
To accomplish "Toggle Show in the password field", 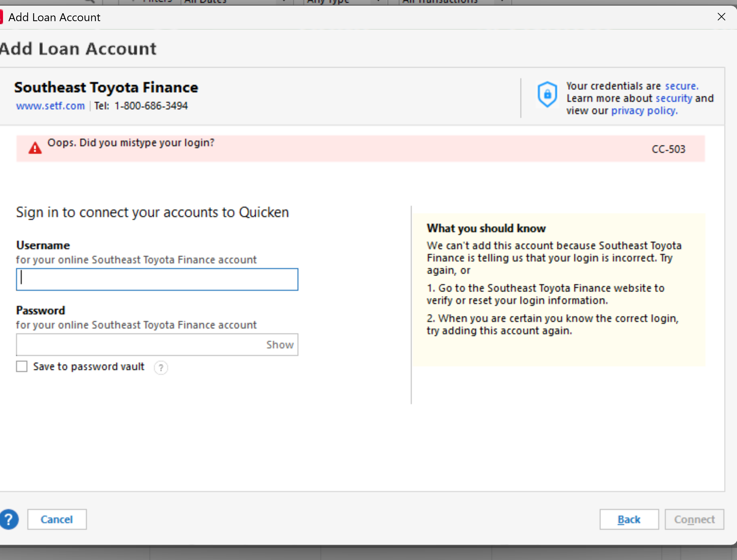I will point(280,345).
